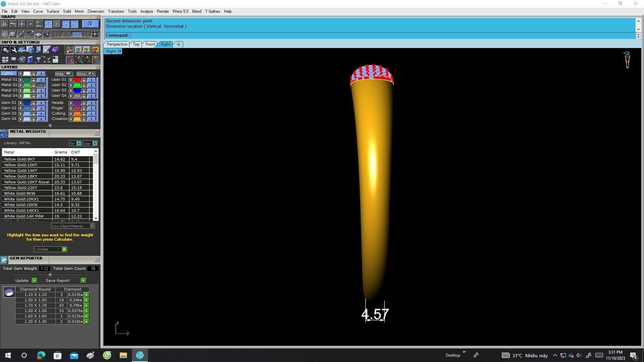Turn on Metal 02 layer visibility

tap(41, 85)
